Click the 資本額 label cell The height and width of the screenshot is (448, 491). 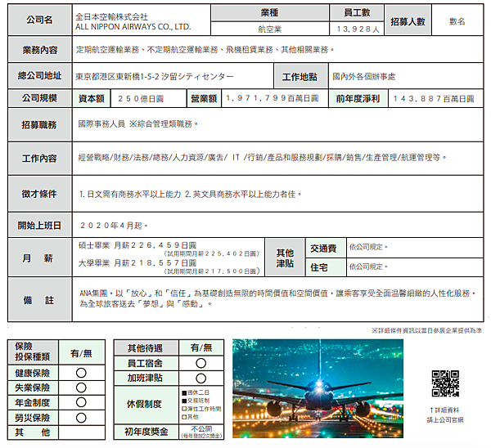91,99
